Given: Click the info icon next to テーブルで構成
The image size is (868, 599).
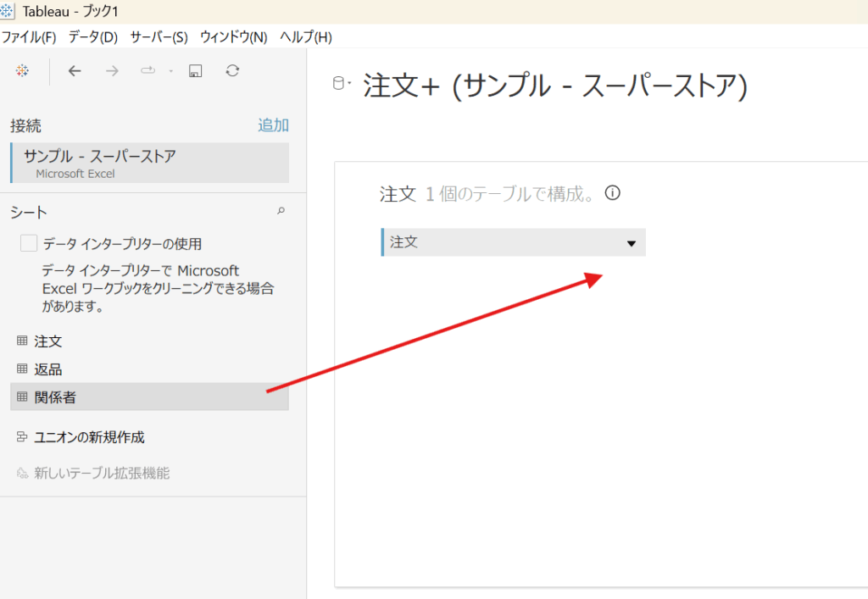Looking at the screenshot, I should pyautogui.click(x=612, y=193).
